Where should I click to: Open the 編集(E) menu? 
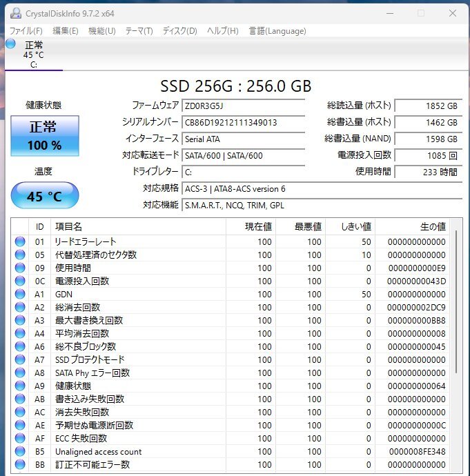coord(66,31)
